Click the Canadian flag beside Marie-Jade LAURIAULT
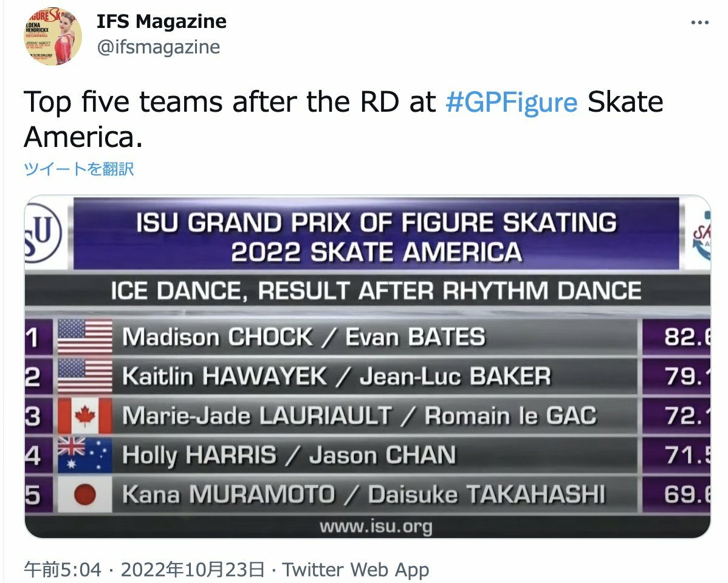 [84, 415]
